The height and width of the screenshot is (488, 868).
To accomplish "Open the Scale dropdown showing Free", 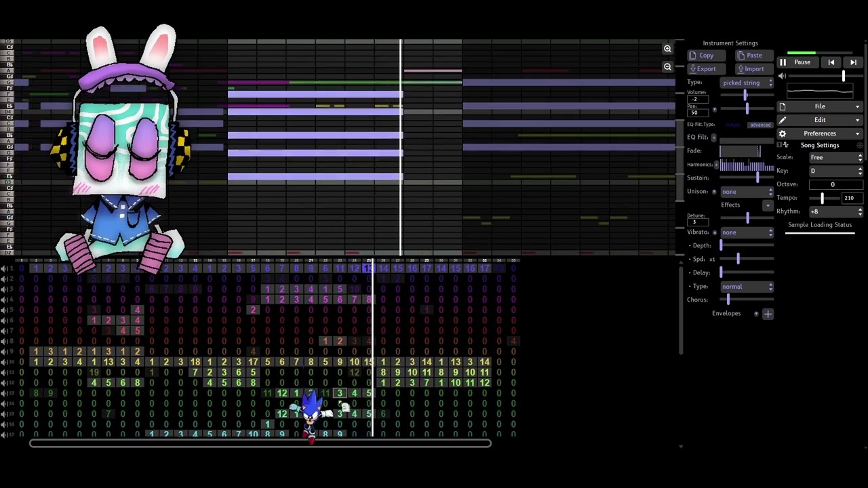I will pyautogui.click(x=836, y=157).
